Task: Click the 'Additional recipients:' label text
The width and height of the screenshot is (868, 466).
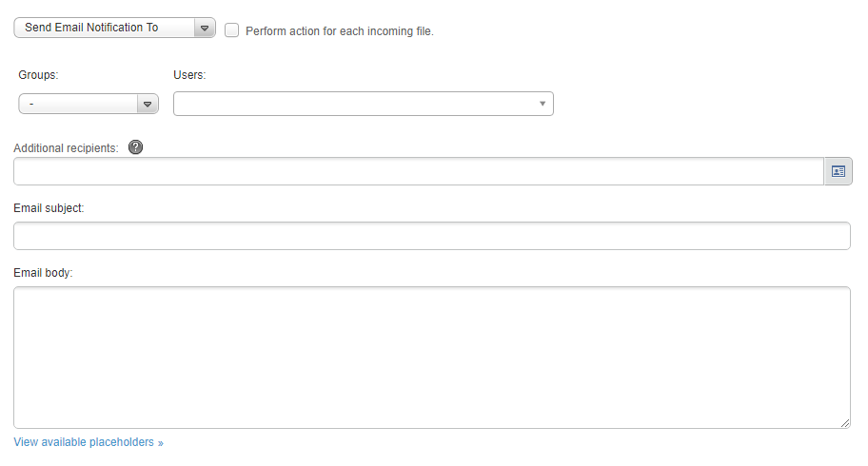Action: pyautogui.click(x=66, y=148)
